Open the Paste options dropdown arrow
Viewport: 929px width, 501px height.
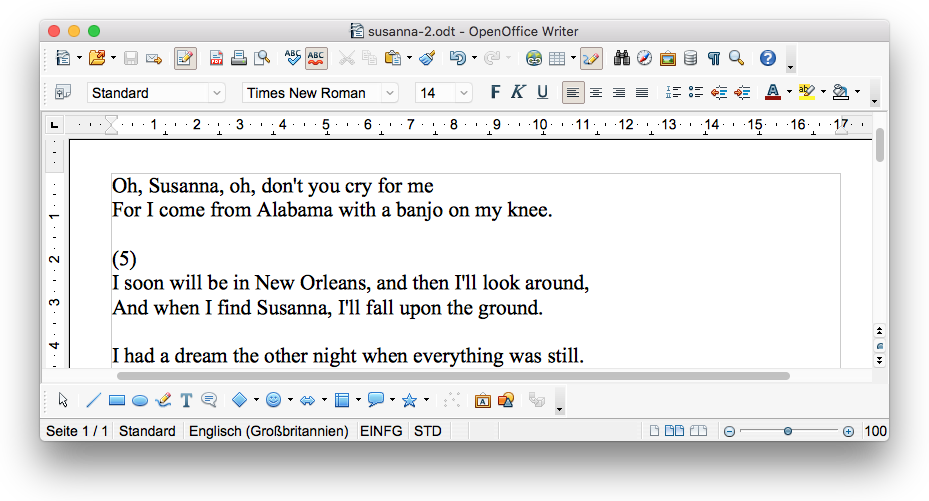[409, 58]
